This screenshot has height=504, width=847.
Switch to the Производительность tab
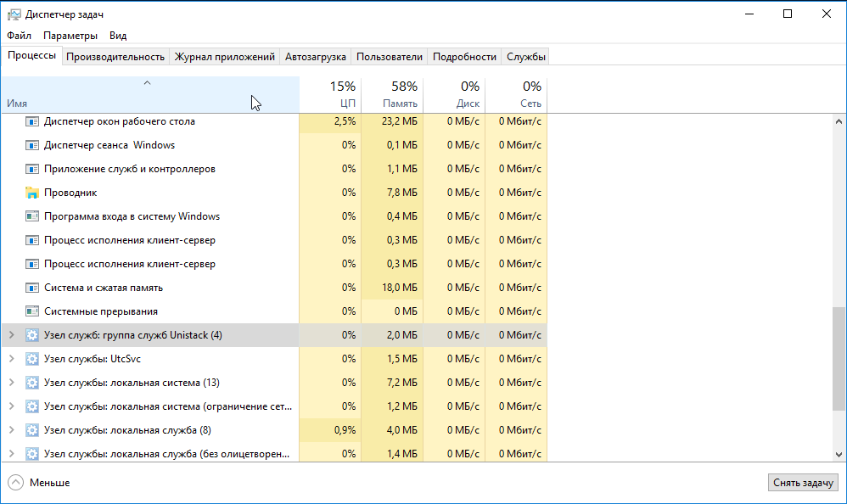pos(115,57)
